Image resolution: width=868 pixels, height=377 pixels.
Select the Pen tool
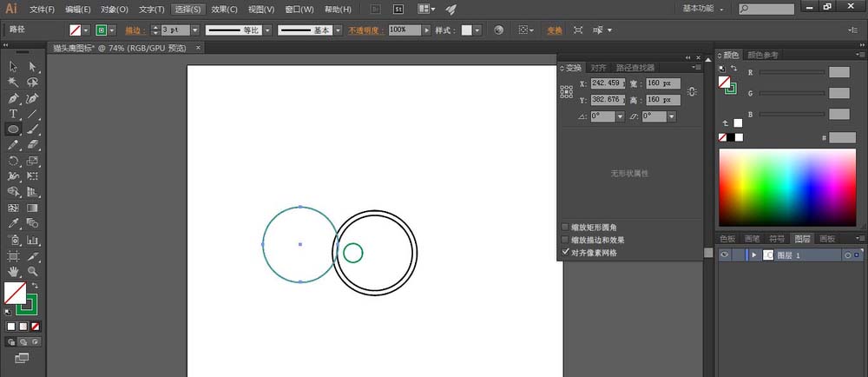tap(13, 98)
